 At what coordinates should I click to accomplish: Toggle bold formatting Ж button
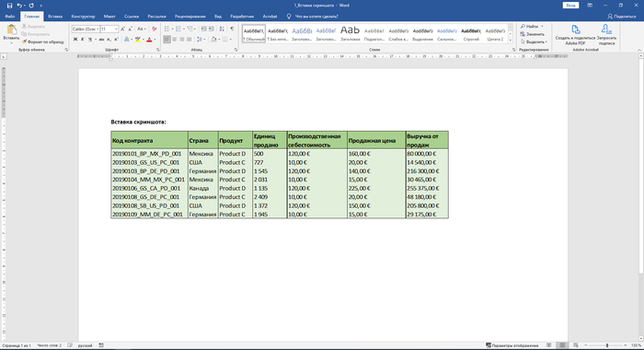pyautogui.click(x=75, y=40)
